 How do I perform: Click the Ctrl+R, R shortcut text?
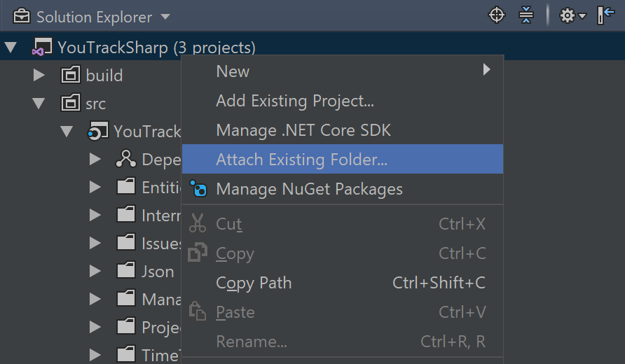point(453,342)
